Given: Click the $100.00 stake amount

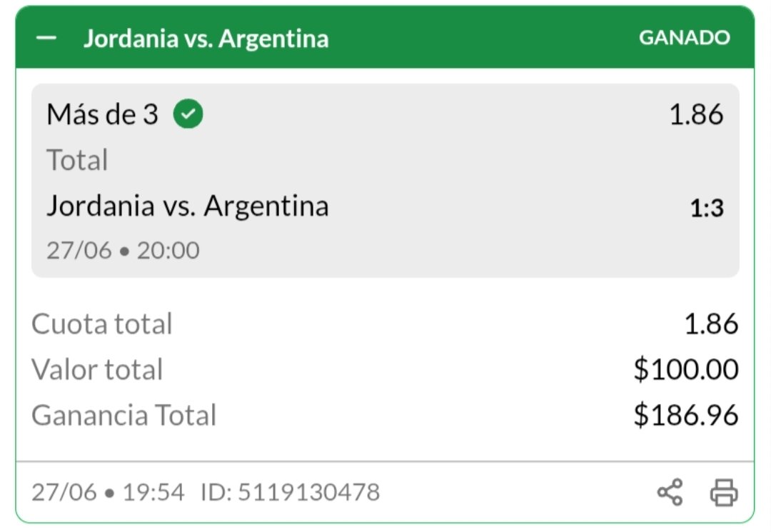Looking at the screenshot, I should click(x=686, y=369).
